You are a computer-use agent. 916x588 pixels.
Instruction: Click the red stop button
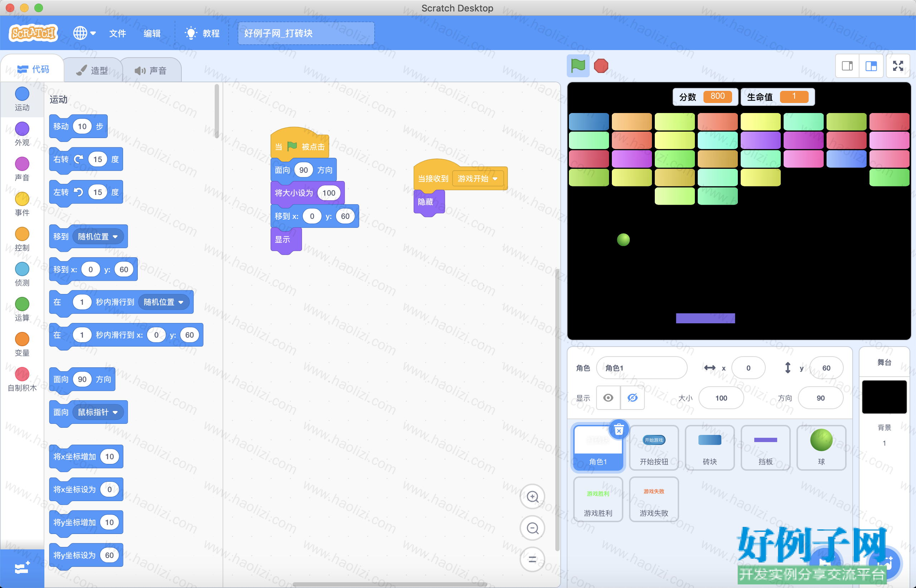point(601,66)
